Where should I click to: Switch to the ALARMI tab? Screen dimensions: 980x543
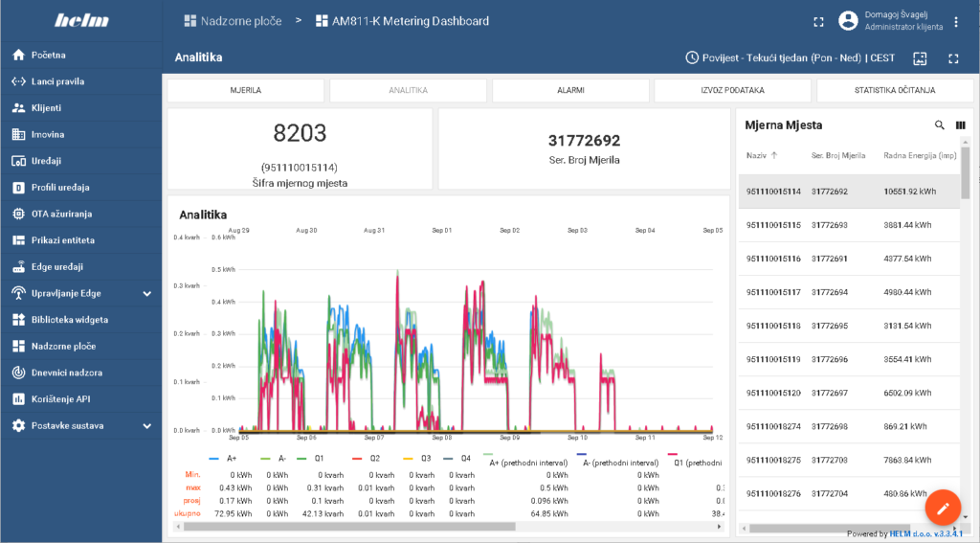click(570, 90)
